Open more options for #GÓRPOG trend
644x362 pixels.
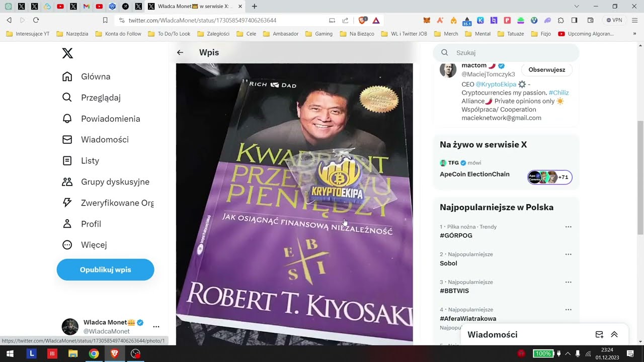[x=568, y=227]
